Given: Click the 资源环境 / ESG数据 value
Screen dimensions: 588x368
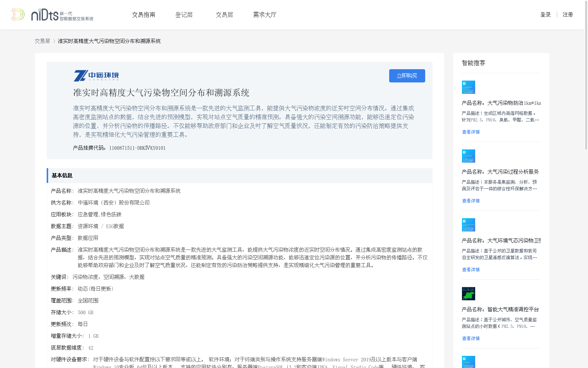Looking at the screenshot, I should point(101,226).
